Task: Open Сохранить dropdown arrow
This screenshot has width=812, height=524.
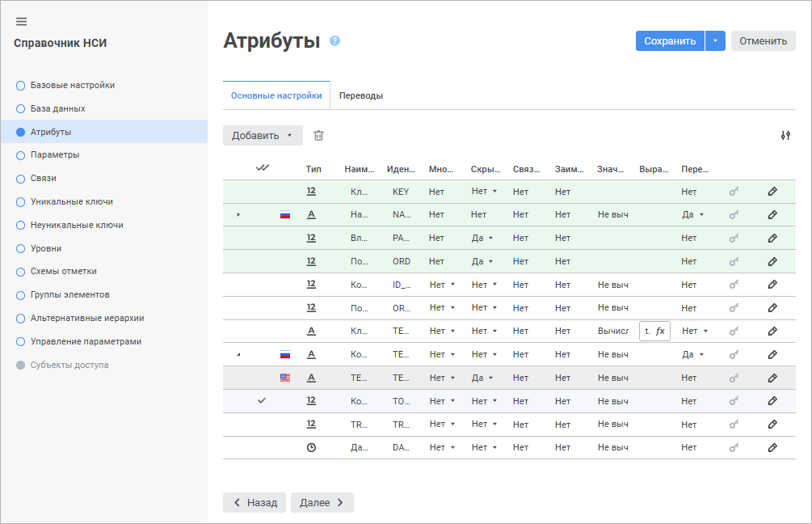Action: pos(715,41)
